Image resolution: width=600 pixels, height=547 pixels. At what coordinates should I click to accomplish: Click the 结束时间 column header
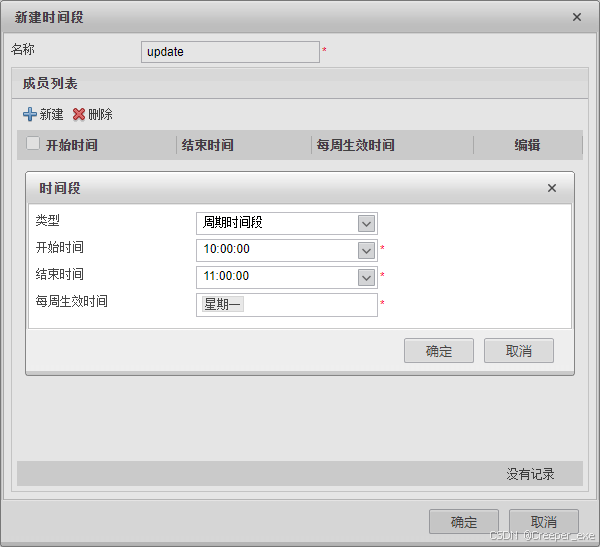207,145
